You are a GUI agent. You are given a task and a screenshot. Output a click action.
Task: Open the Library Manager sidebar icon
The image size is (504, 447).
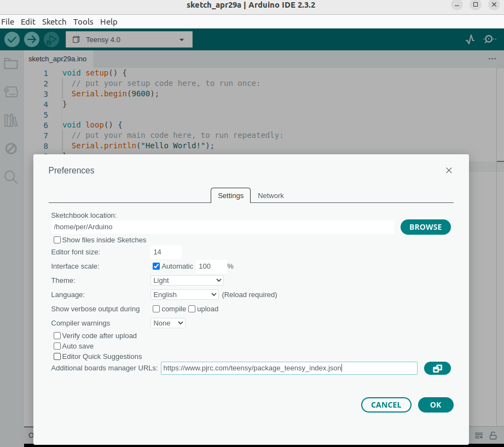(11, 120)
